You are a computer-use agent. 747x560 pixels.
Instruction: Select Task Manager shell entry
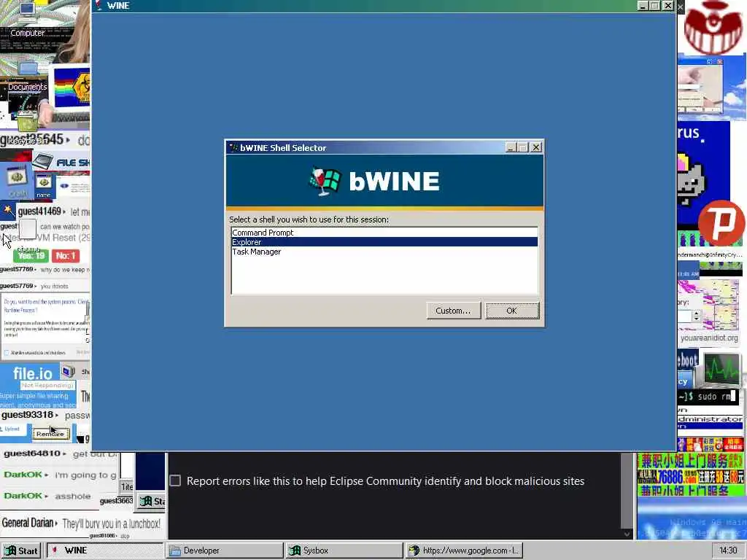[384, 252]
